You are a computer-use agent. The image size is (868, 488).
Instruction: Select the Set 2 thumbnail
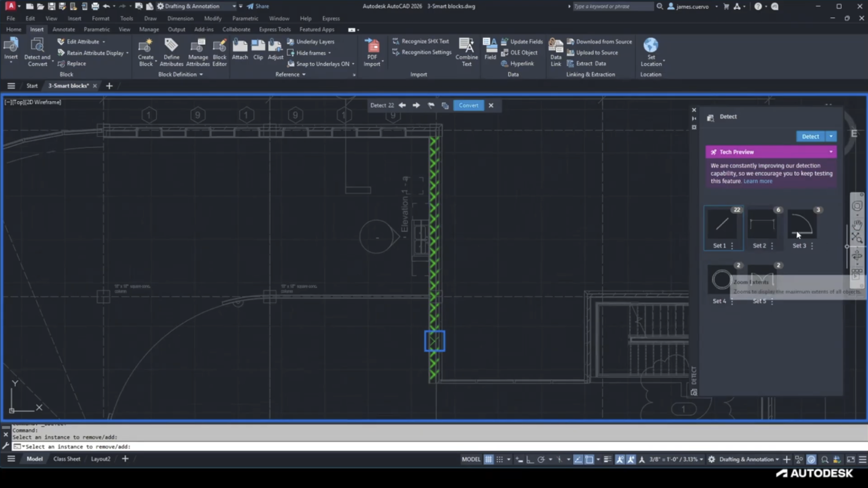[x=762, y=225]
